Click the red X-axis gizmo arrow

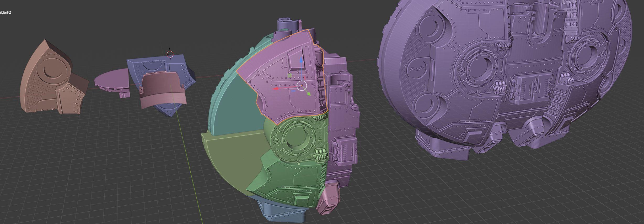(x=276, y=88)
